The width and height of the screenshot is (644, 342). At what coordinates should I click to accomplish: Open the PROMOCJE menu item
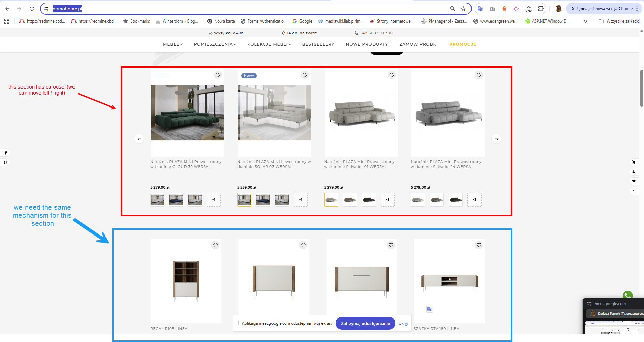pos(462,44)
